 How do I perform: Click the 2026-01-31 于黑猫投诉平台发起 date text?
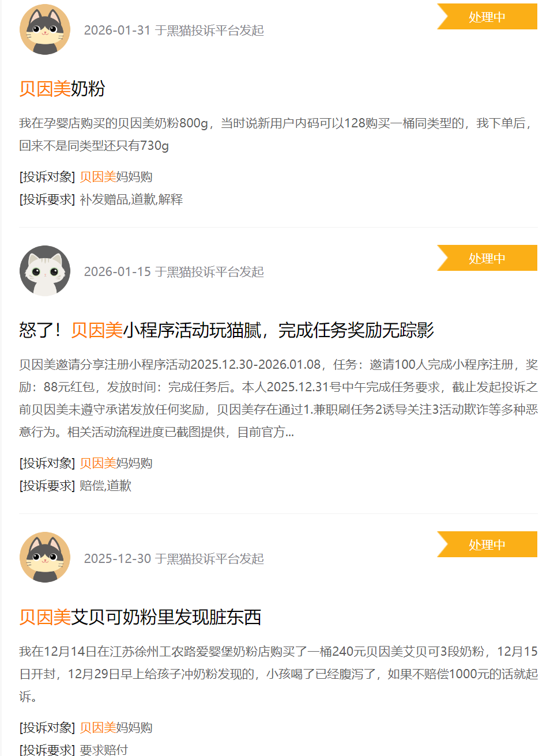click(174, 31)
